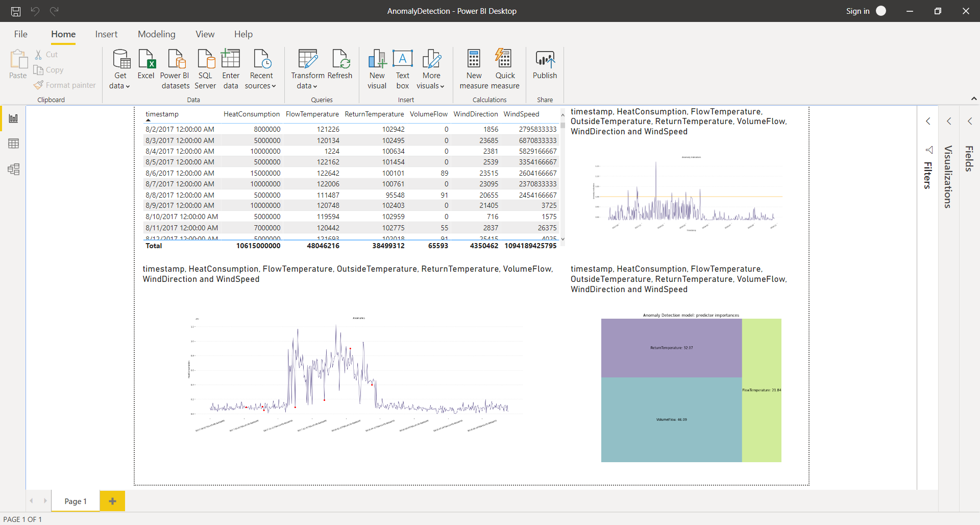980x525 pixels.
Task: Sort by HeatConsumption column header
Action: tap(252, 114)
